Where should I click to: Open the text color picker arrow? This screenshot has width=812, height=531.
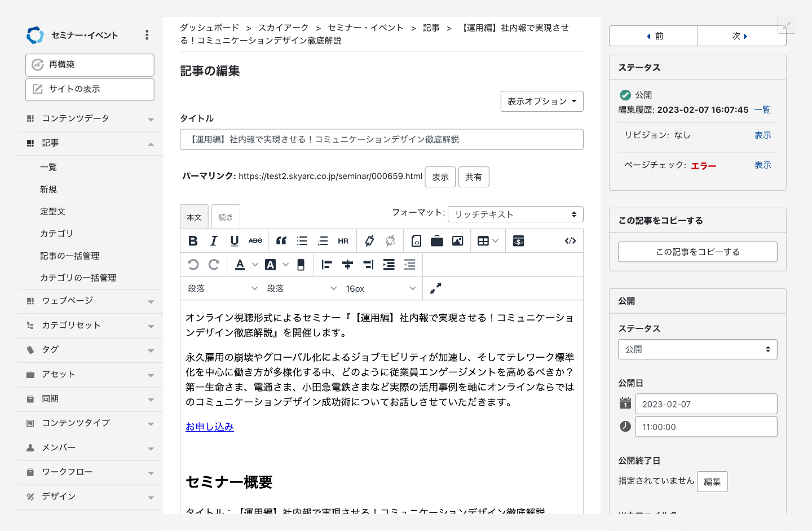(x=255, y=265)
